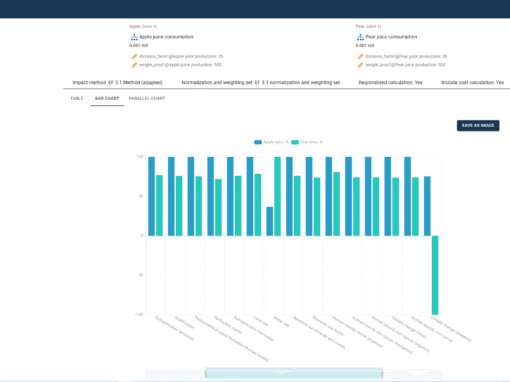
Task: Open the Apple juice consumption link
Action: point(166,37)
